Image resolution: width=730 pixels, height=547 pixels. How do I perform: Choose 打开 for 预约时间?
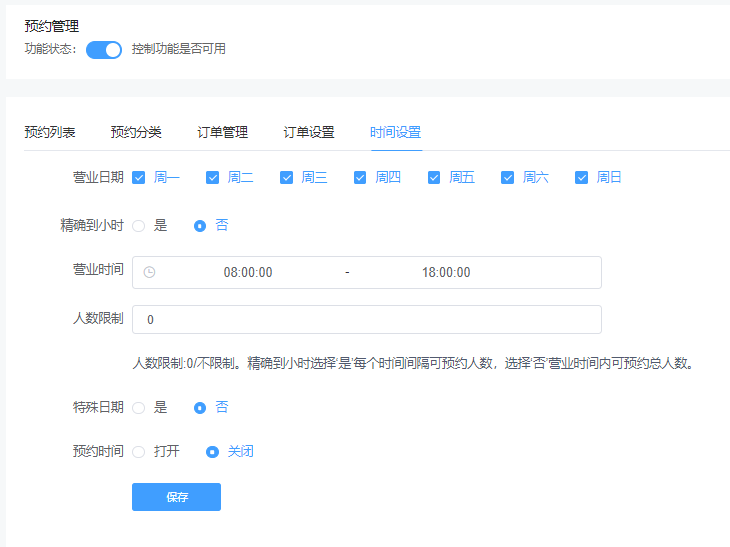point(139,452)
